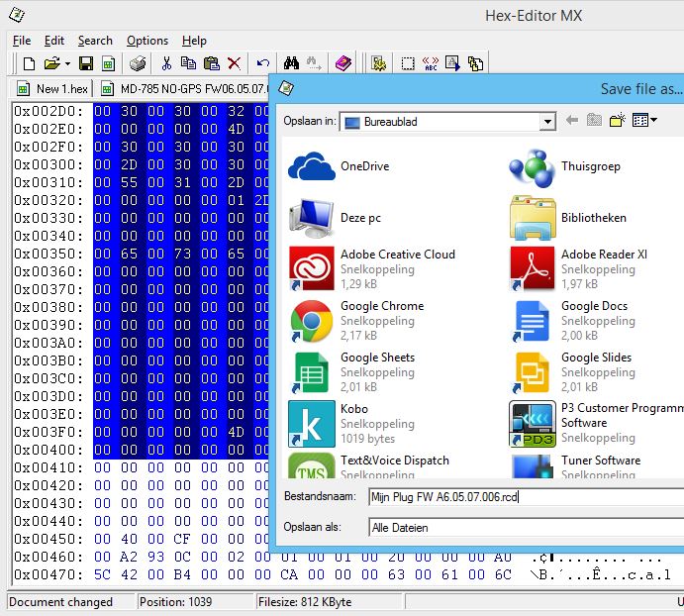Select the Bibliotheken folder
684x616 pixels.
(x=568, y=218)
